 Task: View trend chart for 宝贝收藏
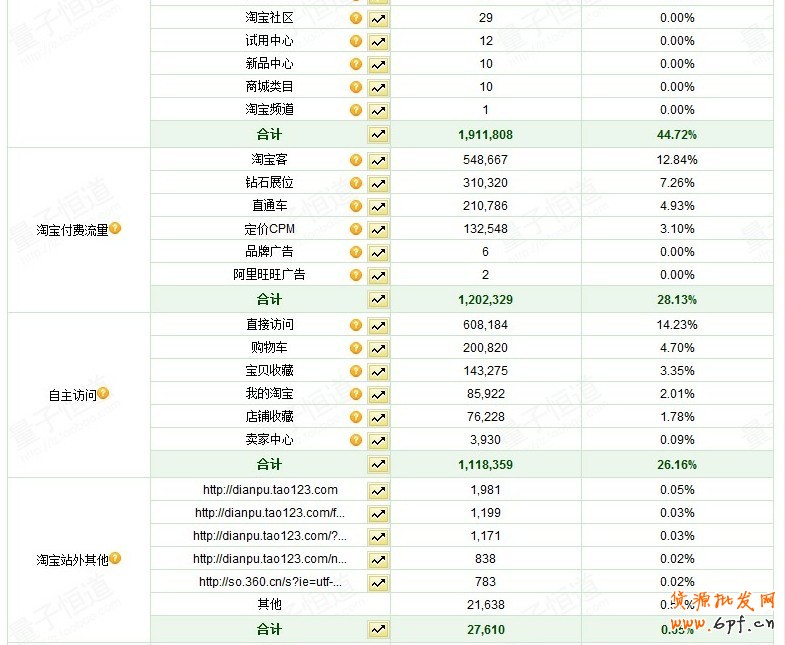(x=378, y=372)
